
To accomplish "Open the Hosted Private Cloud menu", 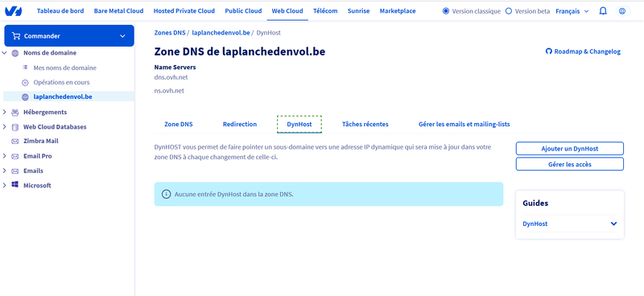I will [184, 11].
